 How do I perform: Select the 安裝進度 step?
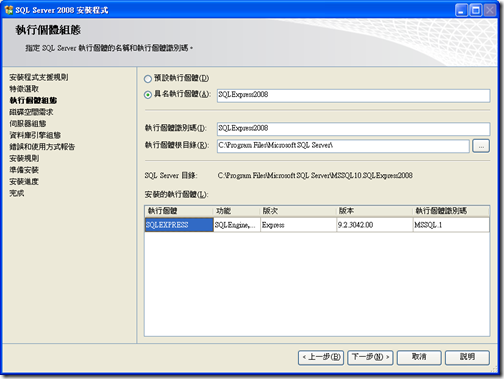coord(24,182)
